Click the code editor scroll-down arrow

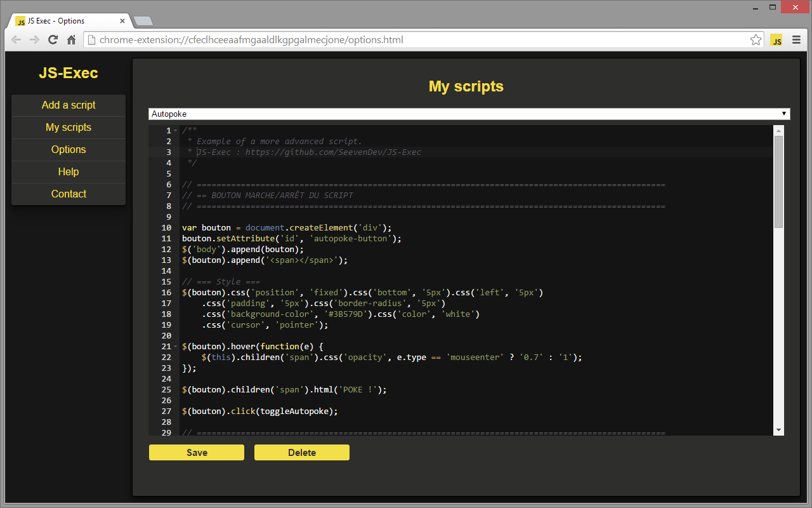[x=779, y=430]
